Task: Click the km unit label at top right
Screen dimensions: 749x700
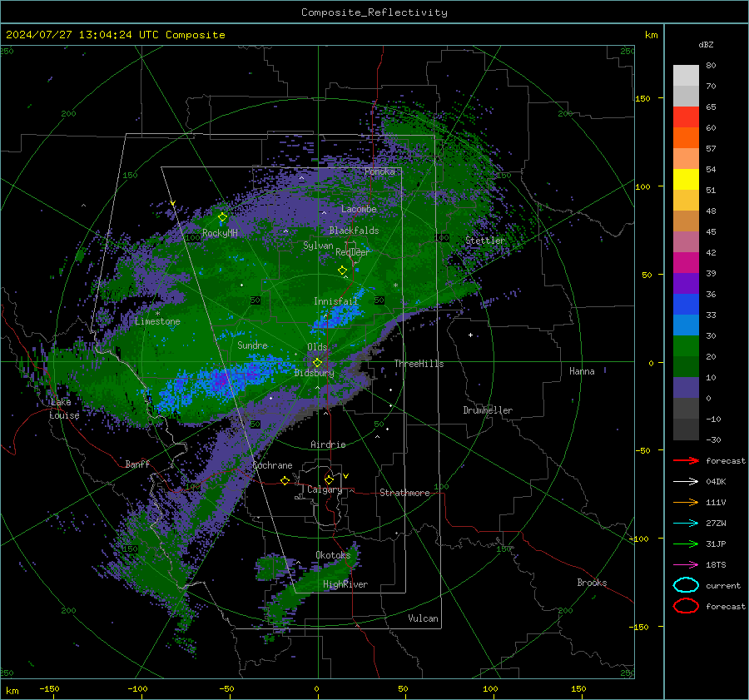Action: point(651,35)
